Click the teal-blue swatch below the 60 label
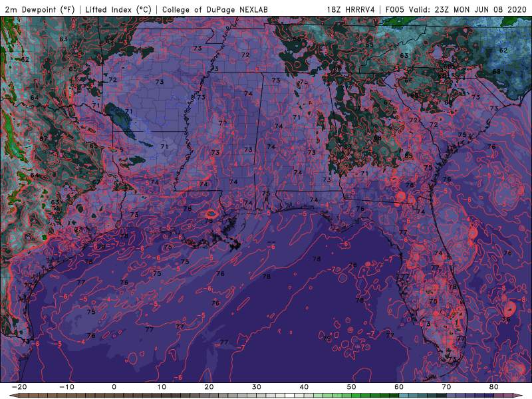532x399 pixels. (404, 396)
